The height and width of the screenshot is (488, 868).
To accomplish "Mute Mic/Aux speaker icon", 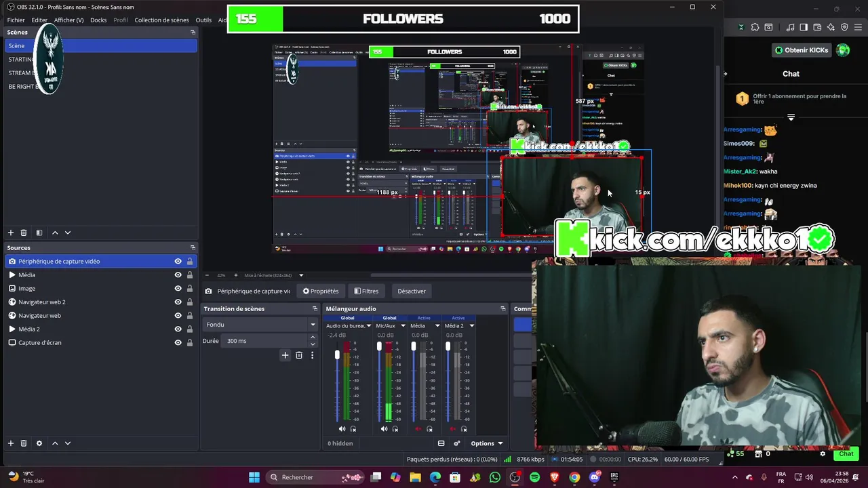I will [x=384, y=428].
